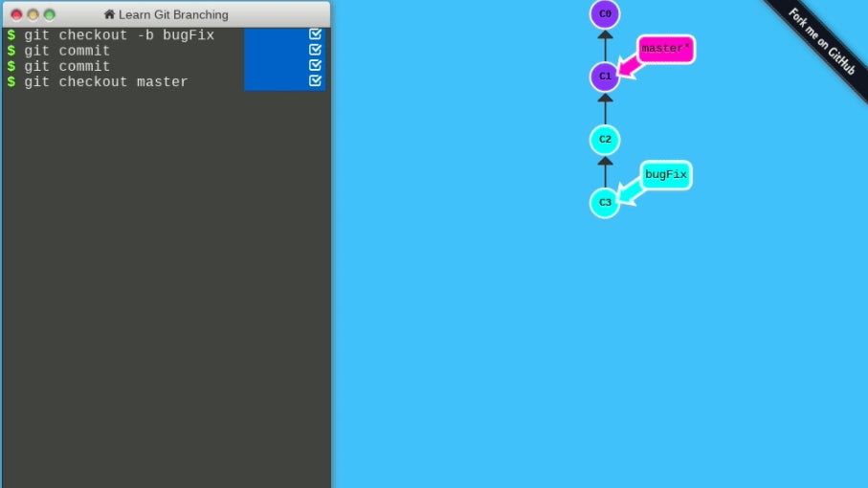Select the C3 commit node
The width and height of the screenshot is (868, 488).
point(605,203)
